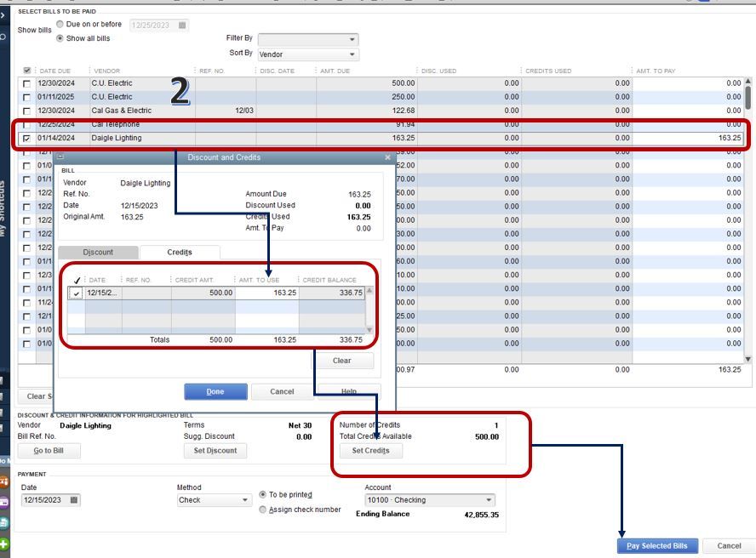Click the credit amount cell 500.00

click(203, 293)
